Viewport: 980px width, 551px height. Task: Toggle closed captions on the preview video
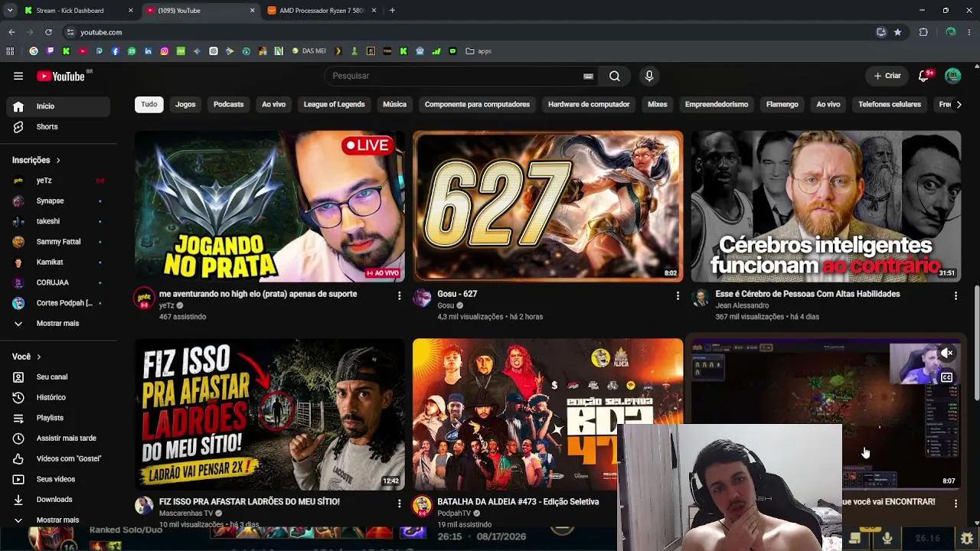(947, 377)
